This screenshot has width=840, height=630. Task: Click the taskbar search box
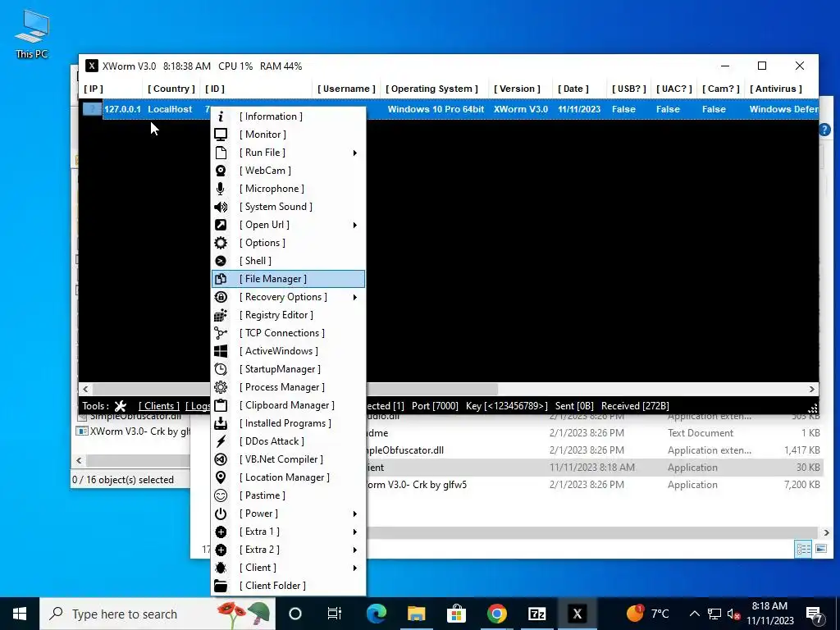[157, 614]
